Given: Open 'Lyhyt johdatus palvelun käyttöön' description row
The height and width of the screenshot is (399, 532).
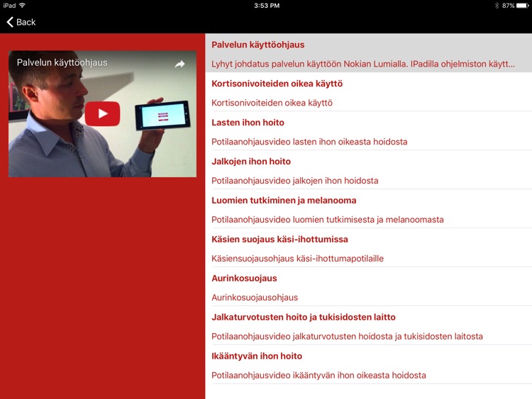Looking at the screenshot, I should 363,64.
